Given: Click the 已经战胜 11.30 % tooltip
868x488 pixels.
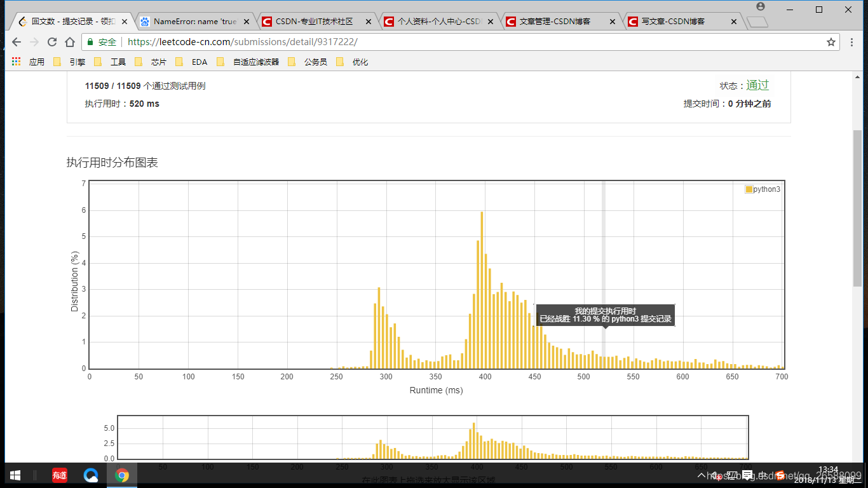Looking at the screenshot, I should 606,315.
